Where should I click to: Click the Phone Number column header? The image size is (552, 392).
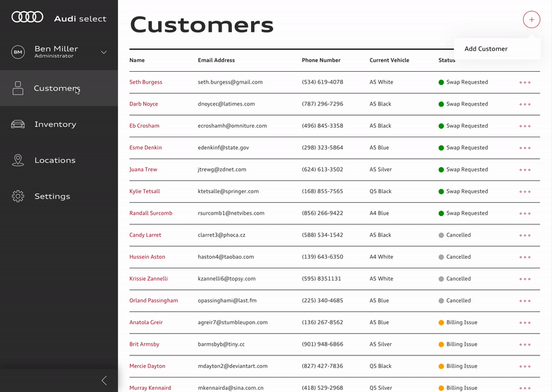(321, 60)
